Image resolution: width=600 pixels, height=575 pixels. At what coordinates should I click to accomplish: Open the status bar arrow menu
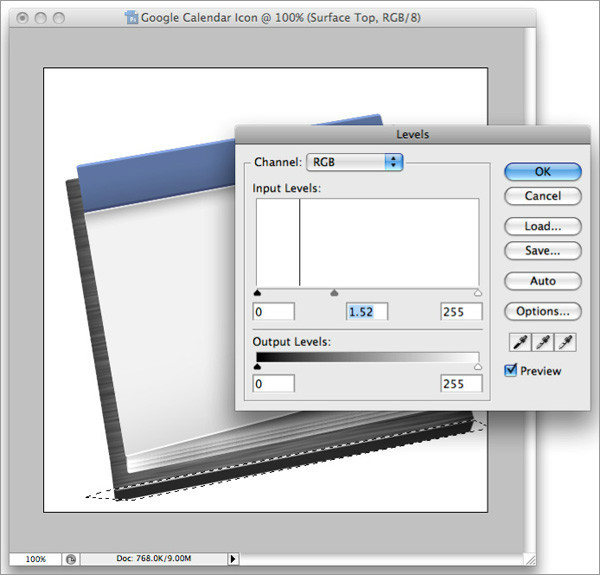[233, 559]
